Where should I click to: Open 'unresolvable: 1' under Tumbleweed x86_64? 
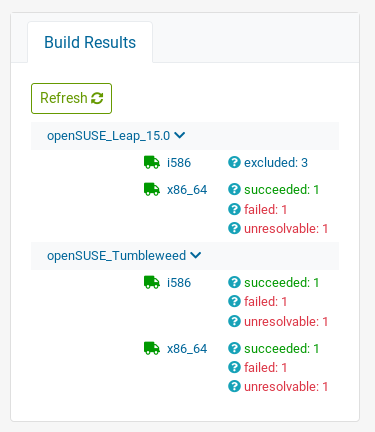(286, 387)
